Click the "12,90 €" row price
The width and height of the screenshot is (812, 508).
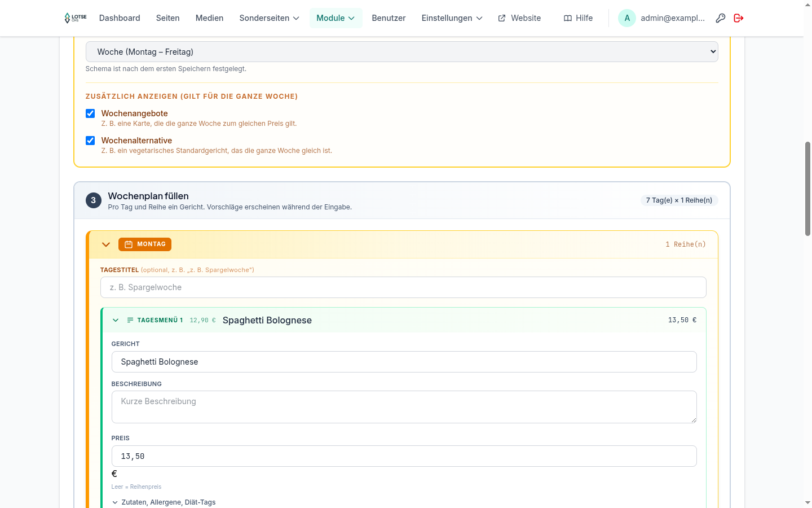click(x=202, y=320)
